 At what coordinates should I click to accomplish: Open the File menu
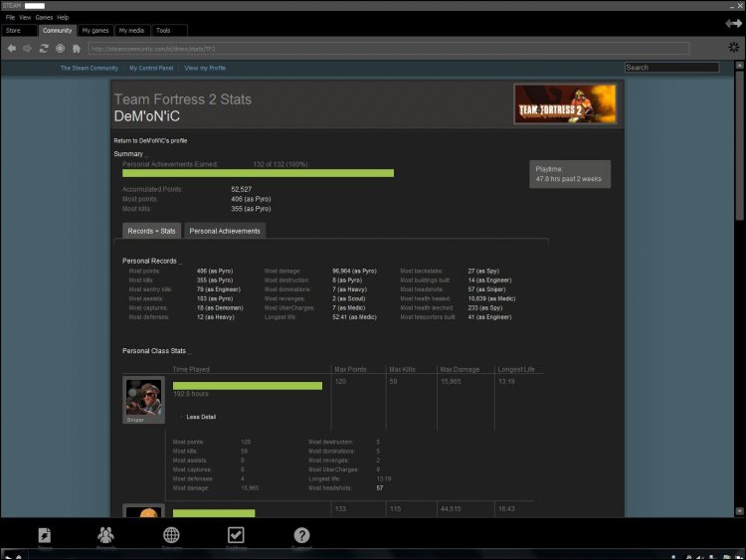[x=10, y=18]
